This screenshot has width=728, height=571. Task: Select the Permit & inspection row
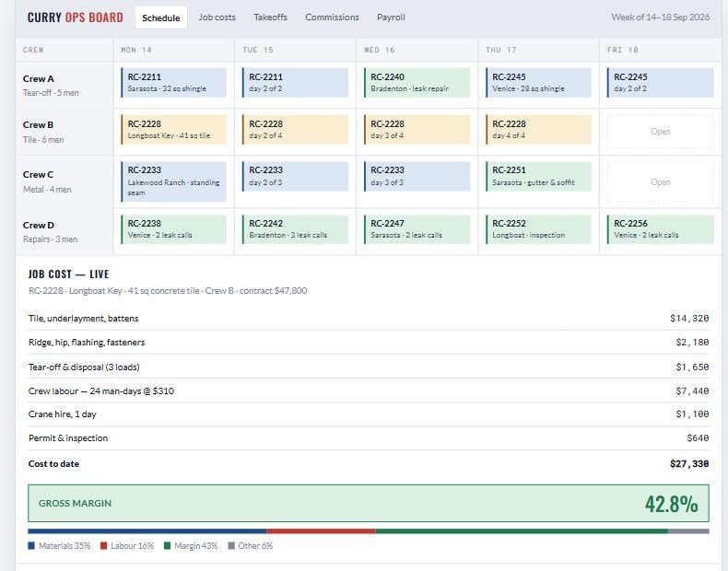[x=369, y=437]
